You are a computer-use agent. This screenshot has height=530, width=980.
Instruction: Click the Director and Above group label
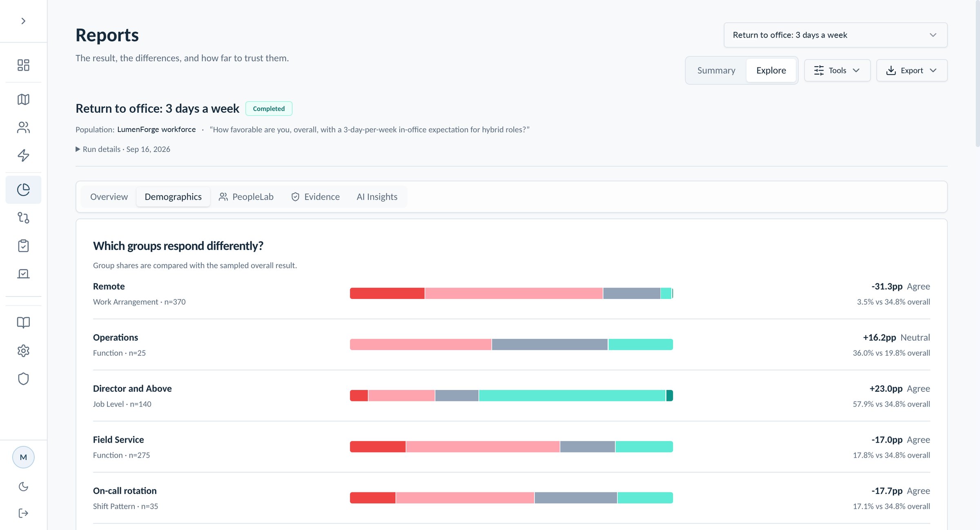[x=132, y=389]
